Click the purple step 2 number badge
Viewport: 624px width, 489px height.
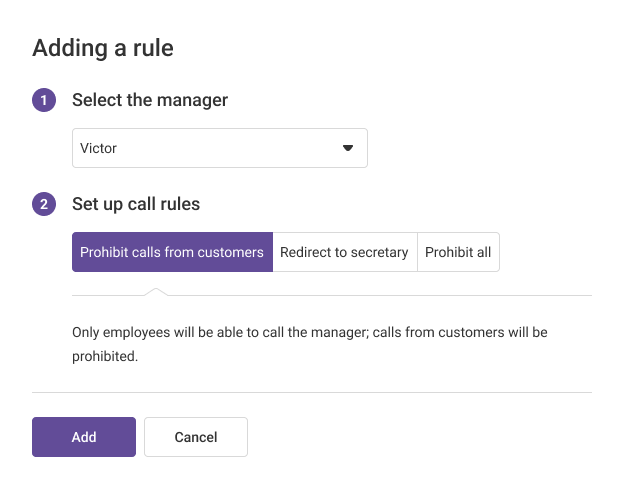click(x=44, y=204)
